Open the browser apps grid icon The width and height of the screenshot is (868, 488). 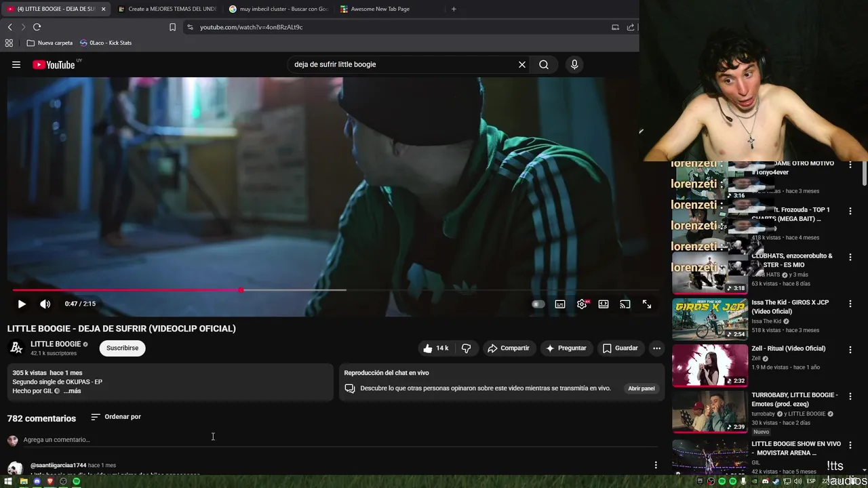pyautogui.click(x=9, y=43)
